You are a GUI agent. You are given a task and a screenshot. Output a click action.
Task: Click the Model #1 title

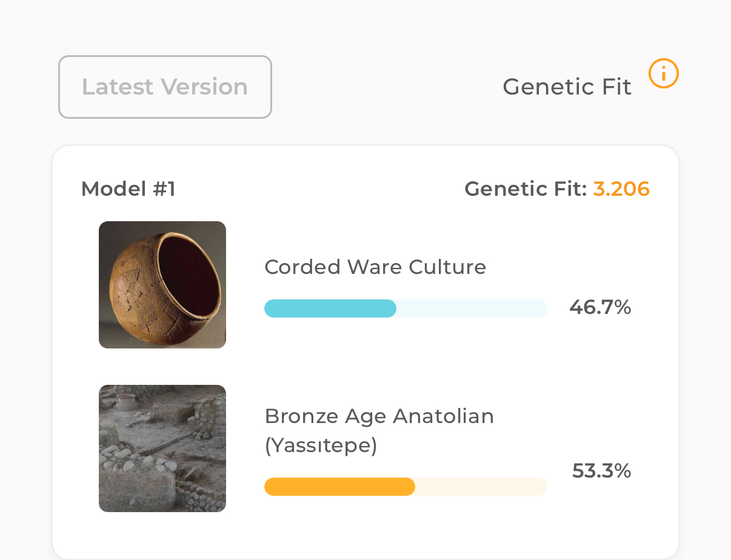click(x=128, y=189)
